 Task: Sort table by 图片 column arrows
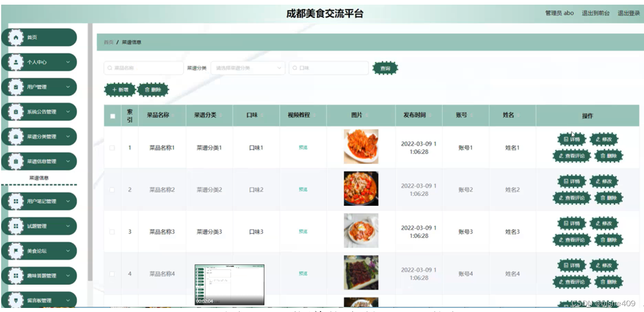tap(366, 116)
